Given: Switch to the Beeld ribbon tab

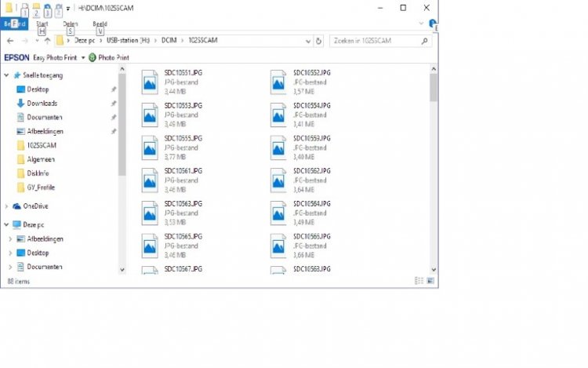Looking at the screenshot, I should [101, 24].
